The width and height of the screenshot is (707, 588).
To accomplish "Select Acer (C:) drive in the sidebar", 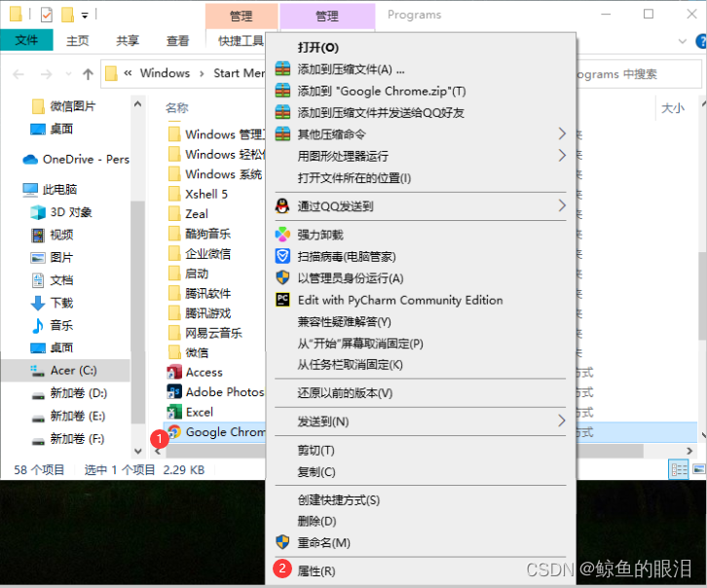I will pos(65,370).
